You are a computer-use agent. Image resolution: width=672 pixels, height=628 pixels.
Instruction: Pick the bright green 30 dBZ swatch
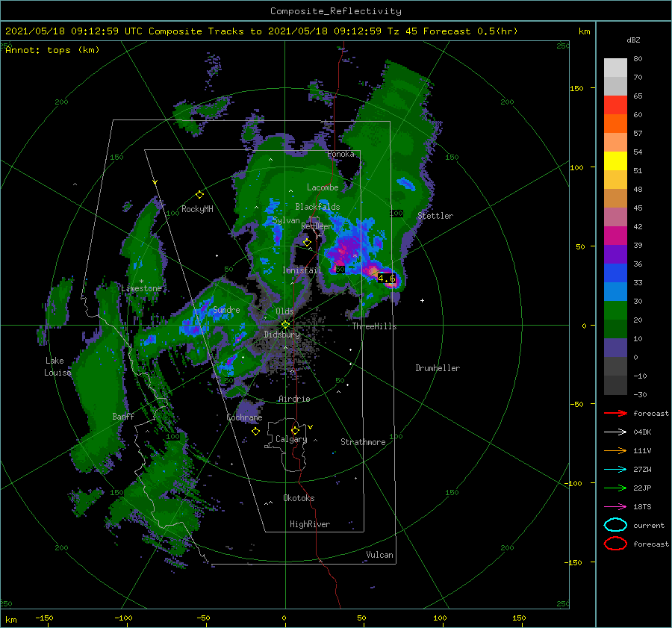pyautogui.click(x=615, y=310)
